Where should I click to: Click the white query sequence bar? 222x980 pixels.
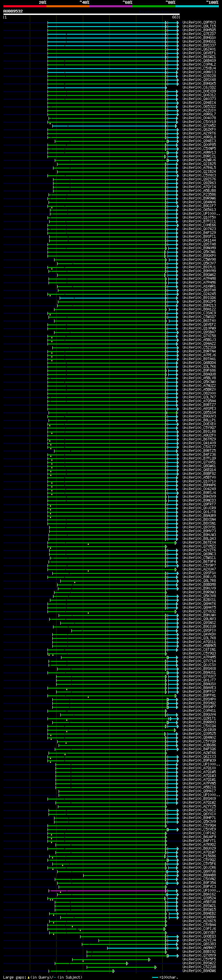pos(91,14)
